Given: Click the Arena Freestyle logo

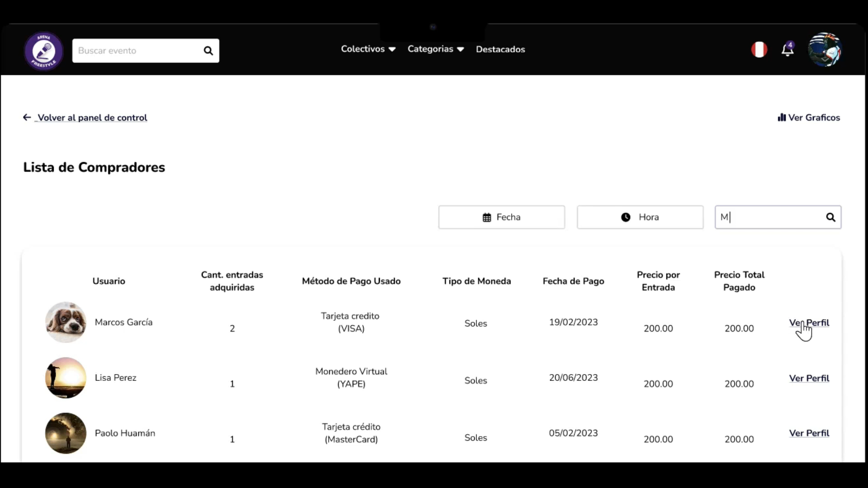Looking at the screenshot, I should coord(43,51).
